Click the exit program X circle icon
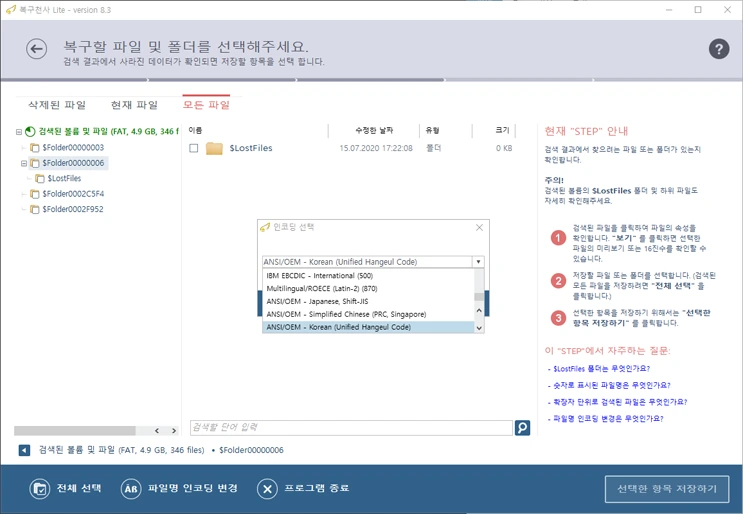The height and width of the screenshot is (514, 743). click(267, 488)
